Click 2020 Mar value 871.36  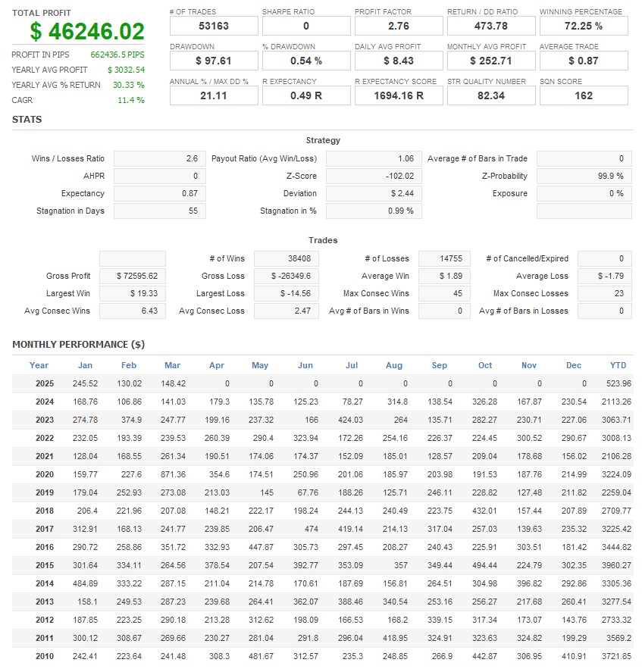point(173,474)
